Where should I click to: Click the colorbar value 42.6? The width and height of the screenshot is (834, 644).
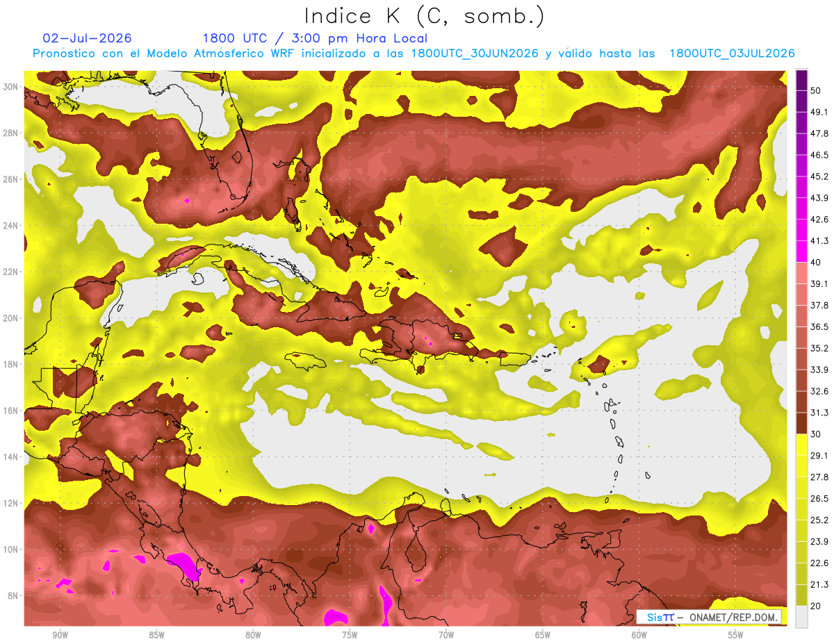pyautogui.click(x=819, y=220)
